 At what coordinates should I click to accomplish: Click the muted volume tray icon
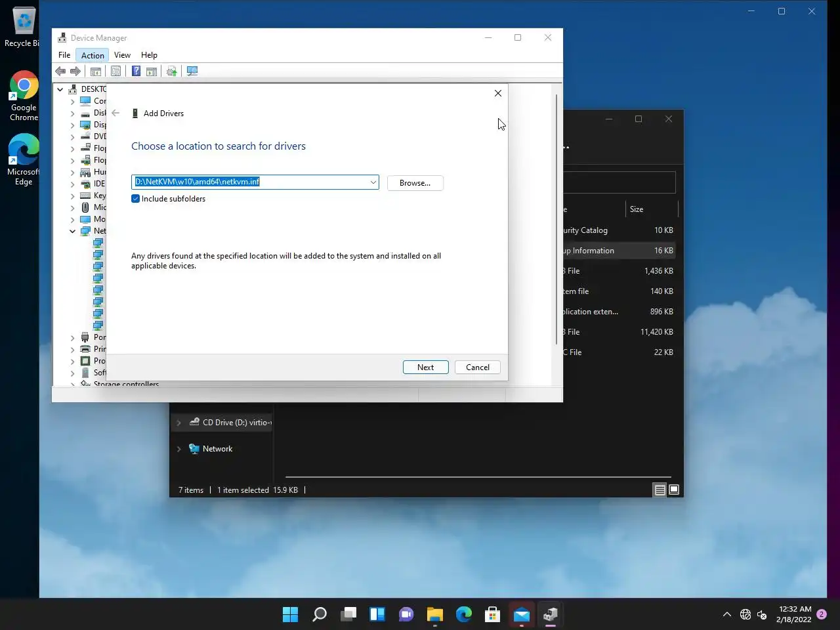coord(762,614)
